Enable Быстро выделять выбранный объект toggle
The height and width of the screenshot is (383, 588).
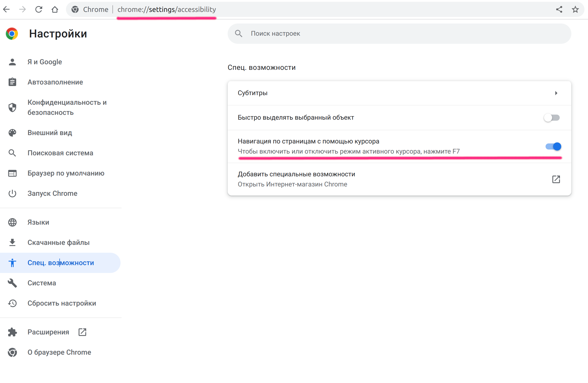coord(552,117)
